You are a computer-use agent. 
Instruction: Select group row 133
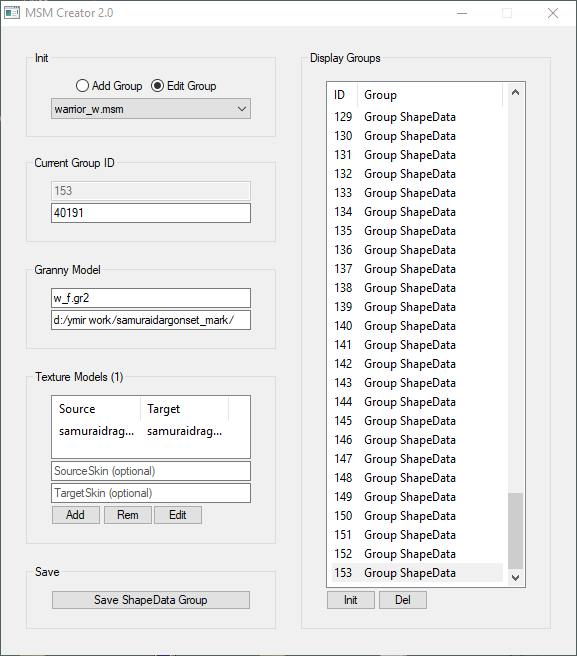coord(417,193)
